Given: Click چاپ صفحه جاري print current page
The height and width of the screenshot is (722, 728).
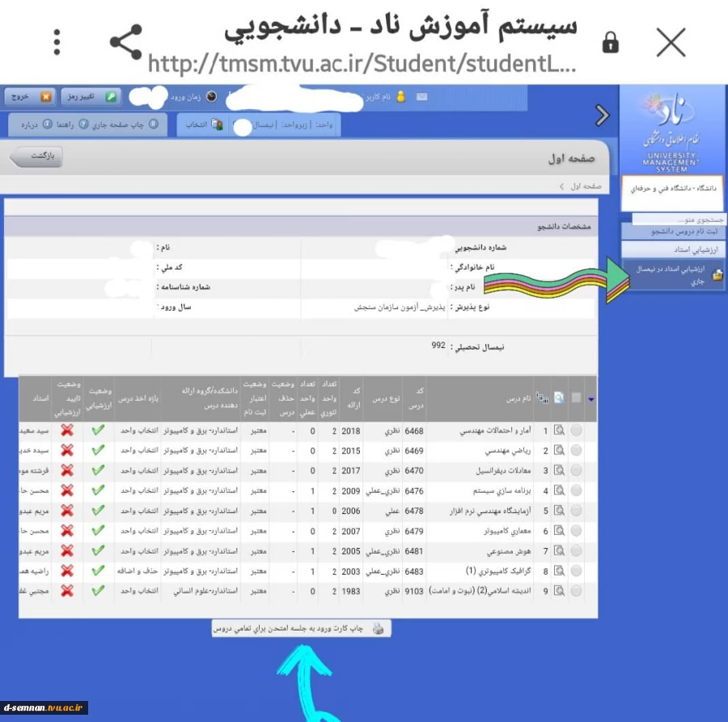Looking at the screenshot, I should click(125, 124).
